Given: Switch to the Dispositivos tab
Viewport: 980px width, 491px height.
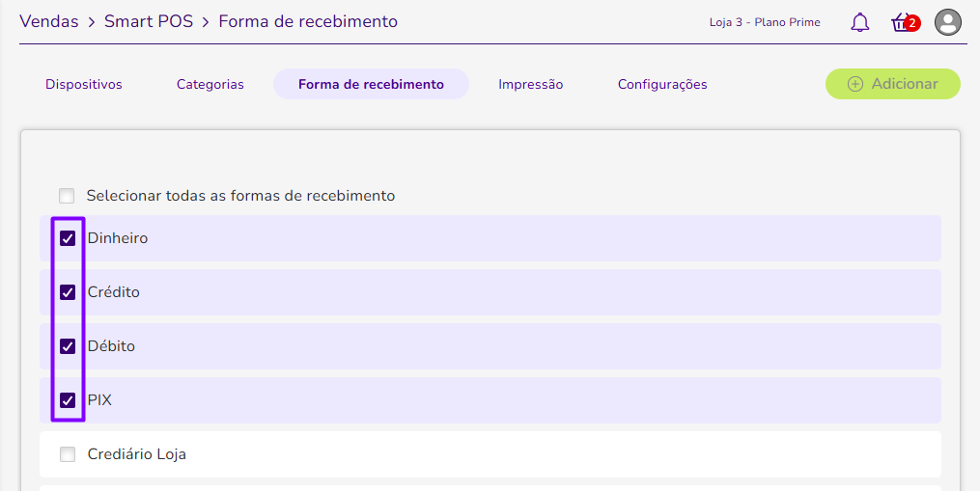Looking at the screenshot, I should pyautogui.click(x=84, y=84).
